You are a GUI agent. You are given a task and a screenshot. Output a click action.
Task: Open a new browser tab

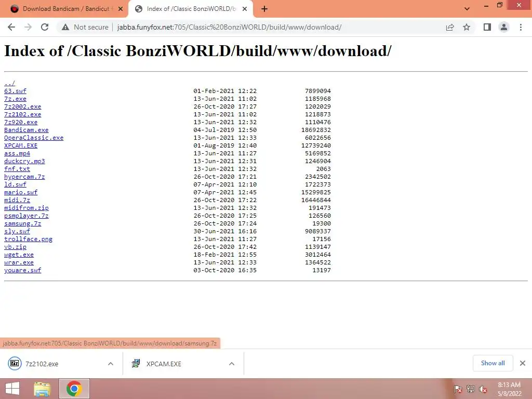(264, 9)
